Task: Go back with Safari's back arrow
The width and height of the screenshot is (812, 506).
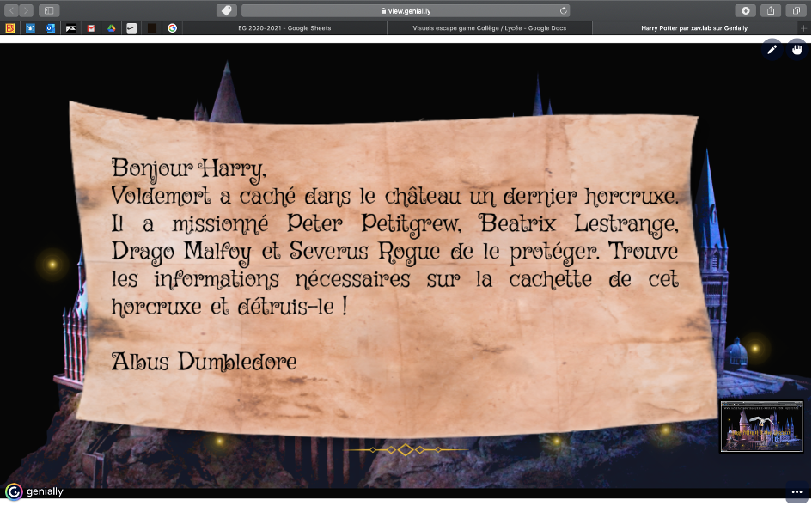Action: (x=11, y=10)
